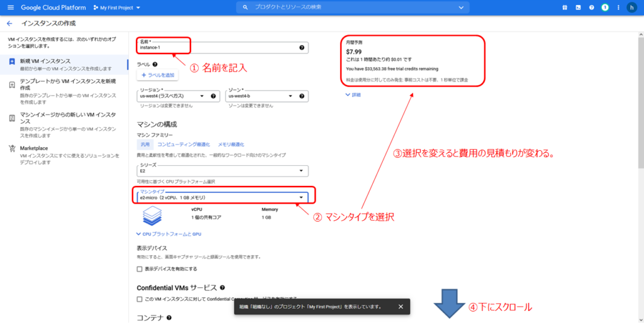The width and height of the screenshot is (644, 323).
Task: Open the gift icon in top bar
Action: coord(564,8)
